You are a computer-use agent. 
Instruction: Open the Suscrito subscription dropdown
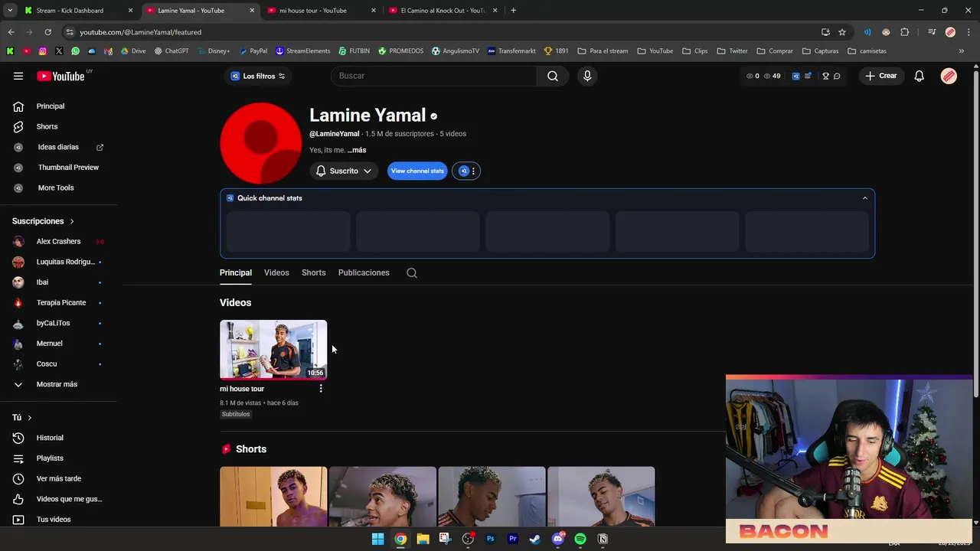[x=344, y=171]
